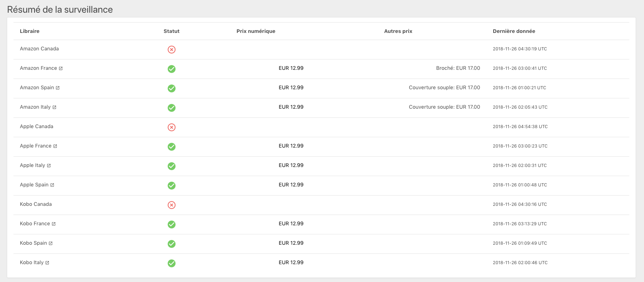Click red error status icon for Apple Canada
The height and width of the screenshot is (282, 644).
tap(171, 127)
